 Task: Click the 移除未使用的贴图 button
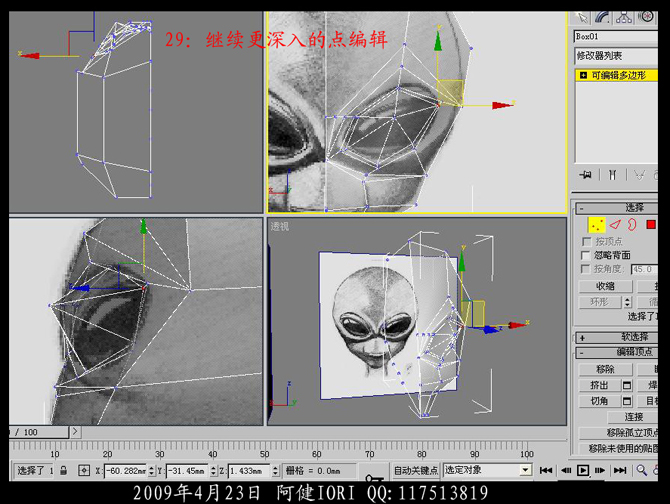pos(618,448)
